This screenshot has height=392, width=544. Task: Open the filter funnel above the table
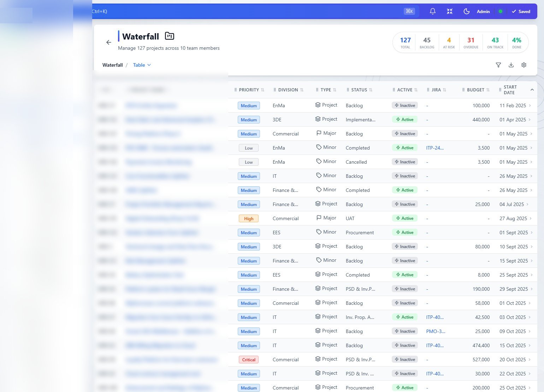[498, 65]
